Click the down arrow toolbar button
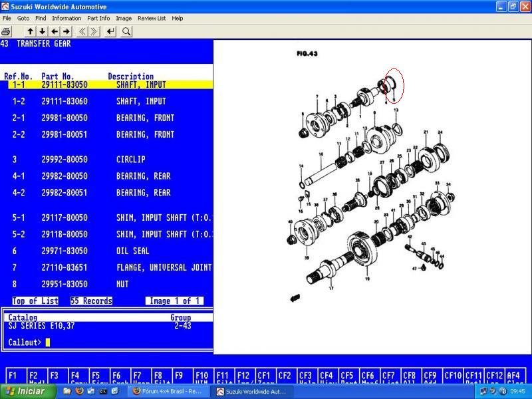 (x=42, y=31)
